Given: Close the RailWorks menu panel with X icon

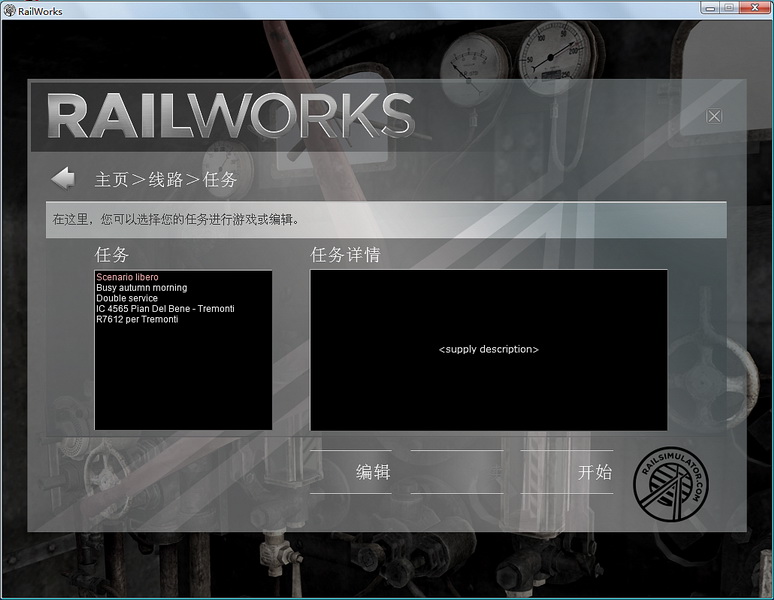Looking at the screenshot, I should (714, 116).
